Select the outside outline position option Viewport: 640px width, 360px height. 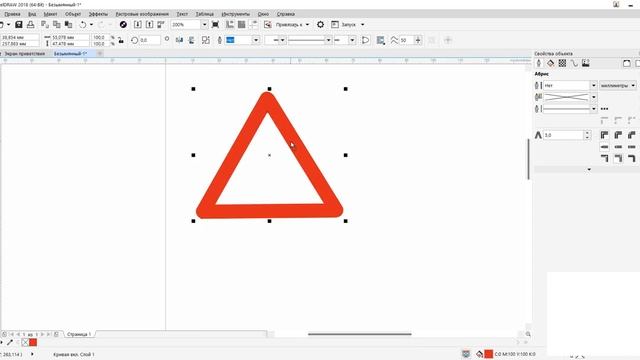[604, 158]
